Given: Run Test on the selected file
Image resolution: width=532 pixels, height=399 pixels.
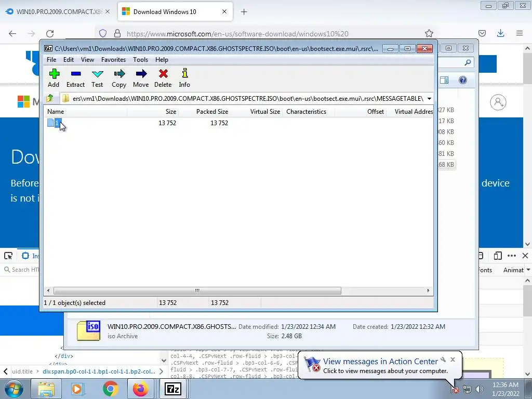Looking at the screenshot, I should click(x=97, y=78).
